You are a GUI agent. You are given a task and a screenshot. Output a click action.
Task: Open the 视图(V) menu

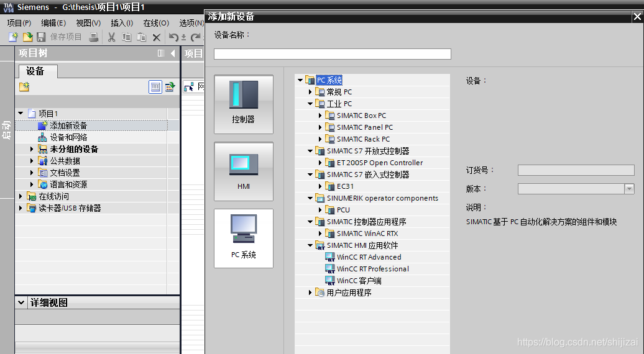click(88, 23)
